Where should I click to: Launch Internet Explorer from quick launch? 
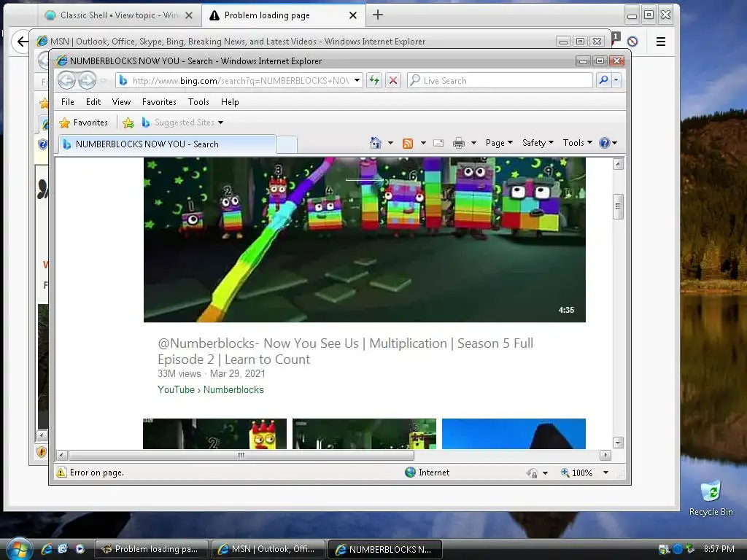[47, 549]
